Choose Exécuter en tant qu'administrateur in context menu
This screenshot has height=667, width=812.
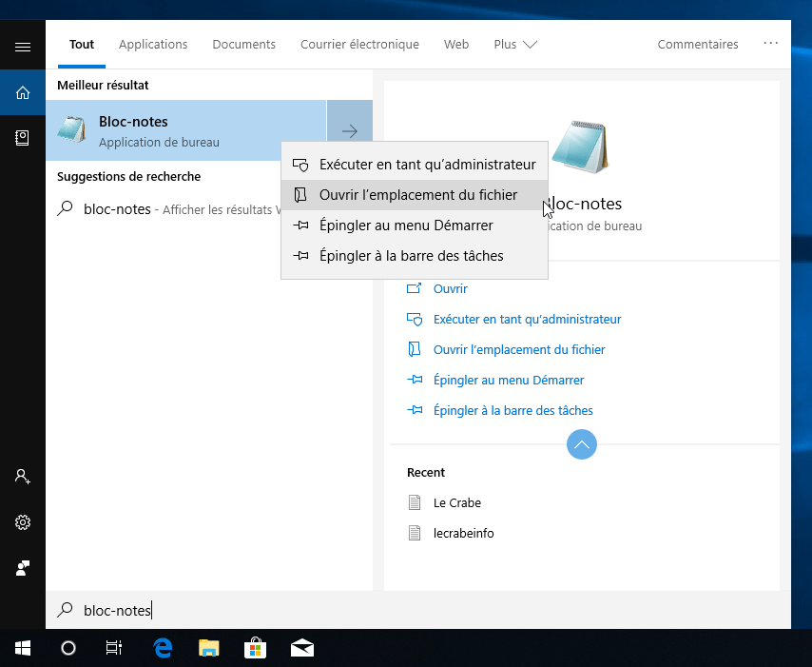[415, 165]
